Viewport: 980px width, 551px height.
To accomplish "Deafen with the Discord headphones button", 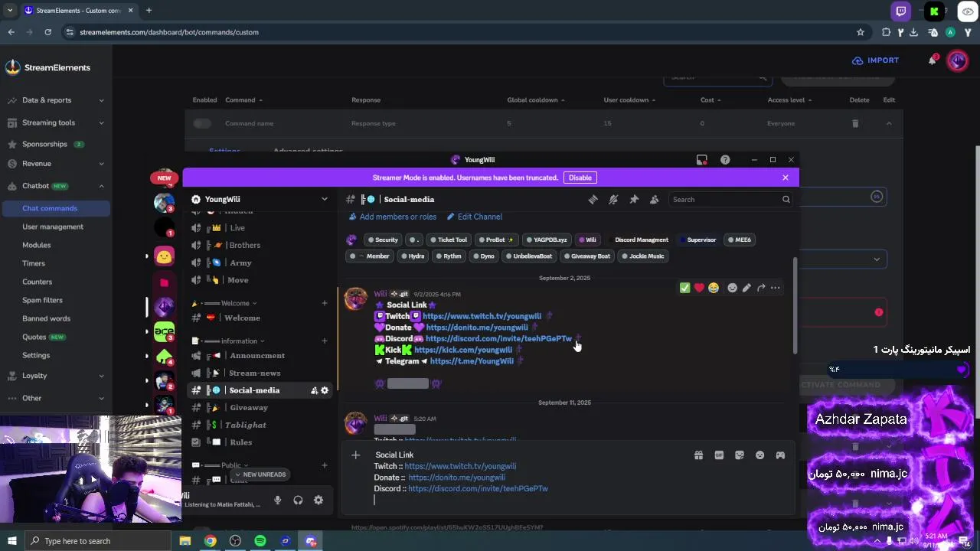I will point(298,500).
